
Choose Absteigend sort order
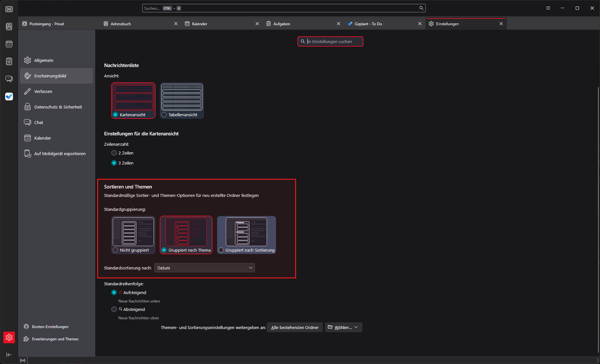[x=114, y=309]
